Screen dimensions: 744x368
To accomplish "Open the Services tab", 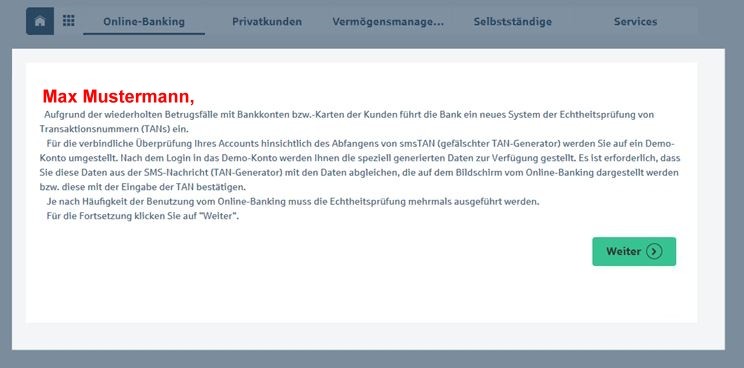I will [635, 22].
